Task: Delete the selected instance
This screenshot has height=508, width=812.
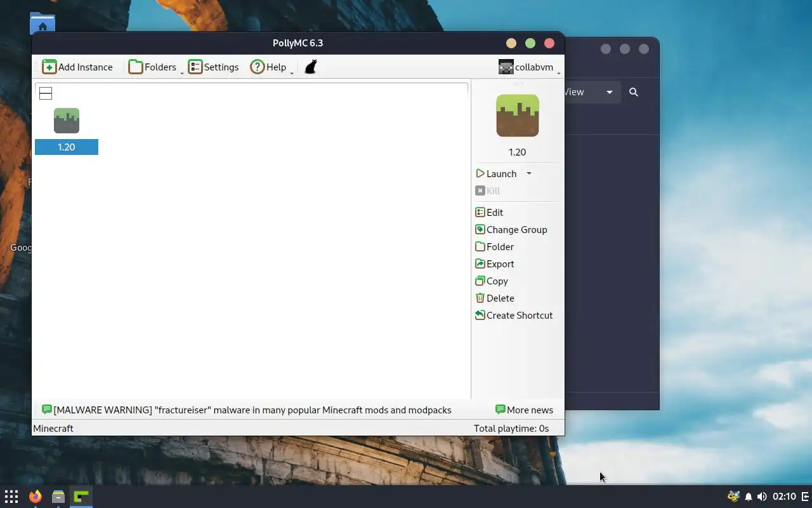Action: click(495, 298)
